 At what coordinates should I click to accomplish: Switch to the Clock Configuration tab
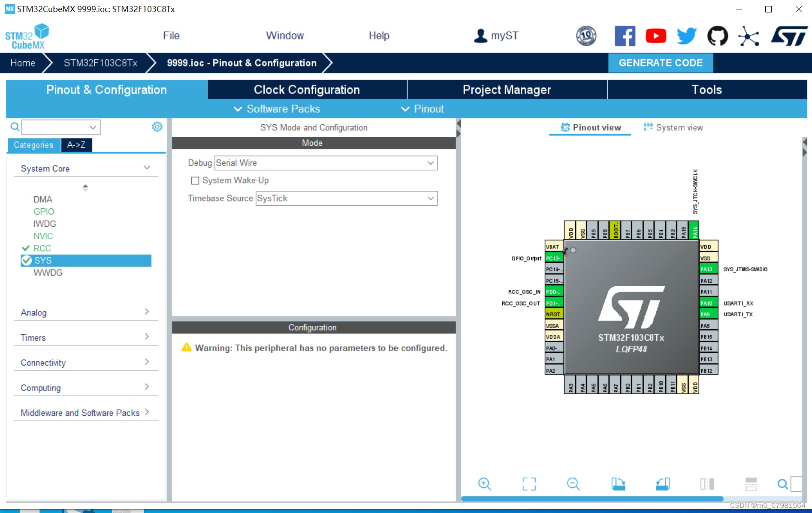307,90
